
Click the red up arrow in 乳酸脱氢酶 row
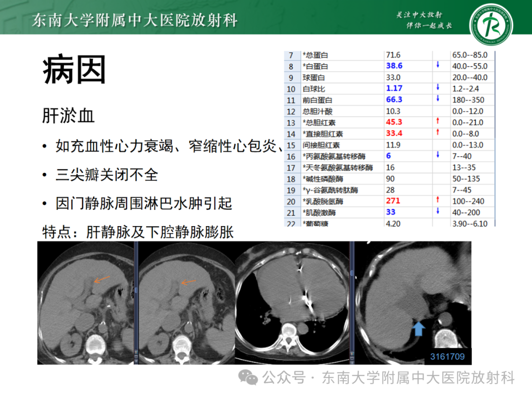[438, 200]
